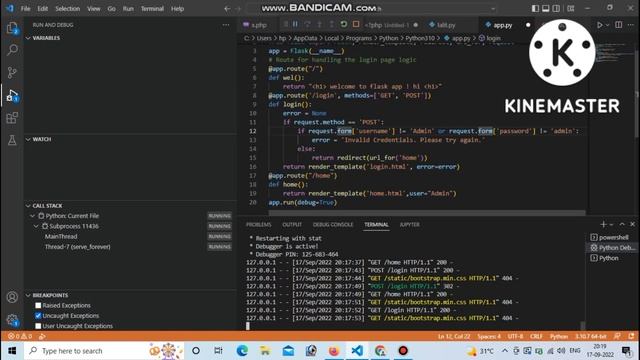
Task: Go back with navigation arrow
Action: (x=227, y=9)
